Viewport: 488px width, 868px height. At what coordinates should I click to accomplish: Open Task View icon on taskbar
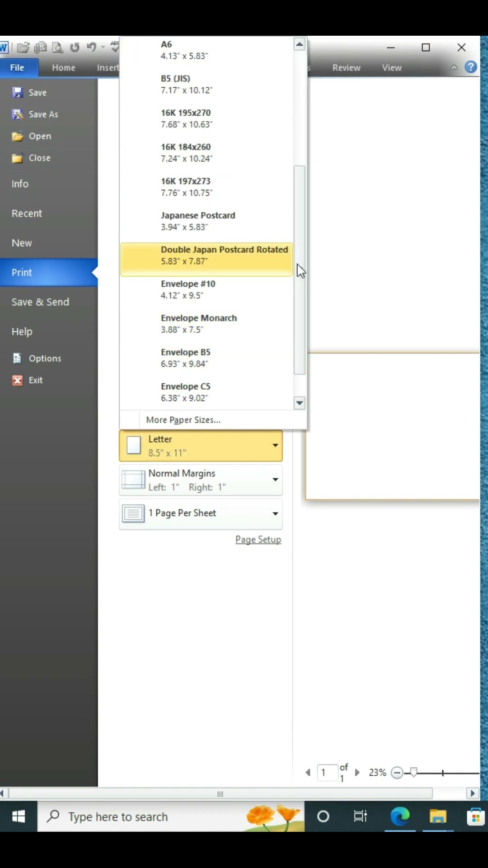(361, 816)
